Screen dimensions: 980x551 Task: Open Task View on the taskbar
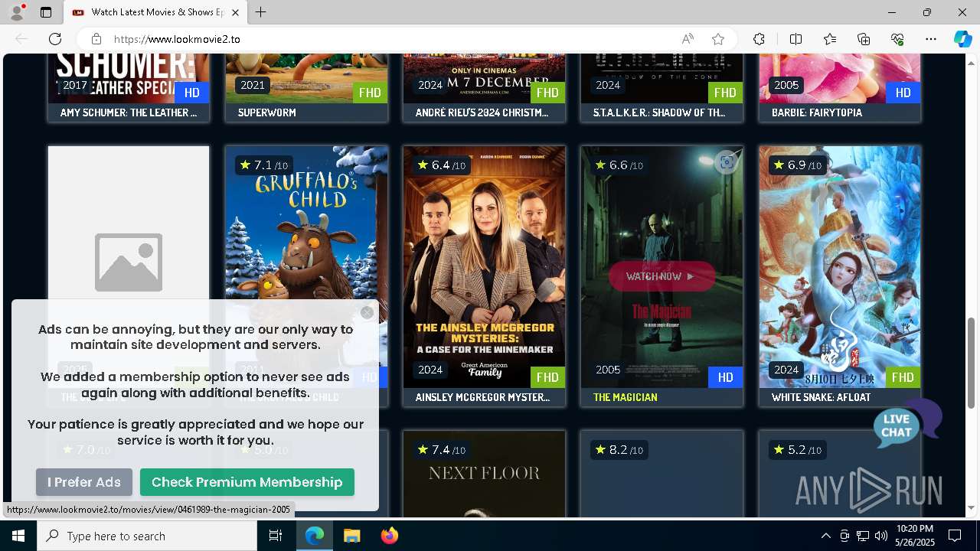(276, 536)
